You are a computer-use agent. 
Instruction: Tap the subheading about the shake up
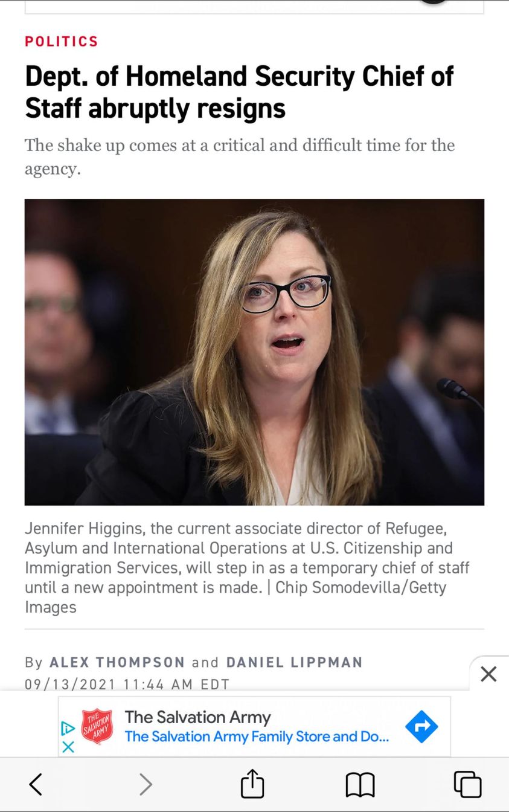[x=240, y=157]
